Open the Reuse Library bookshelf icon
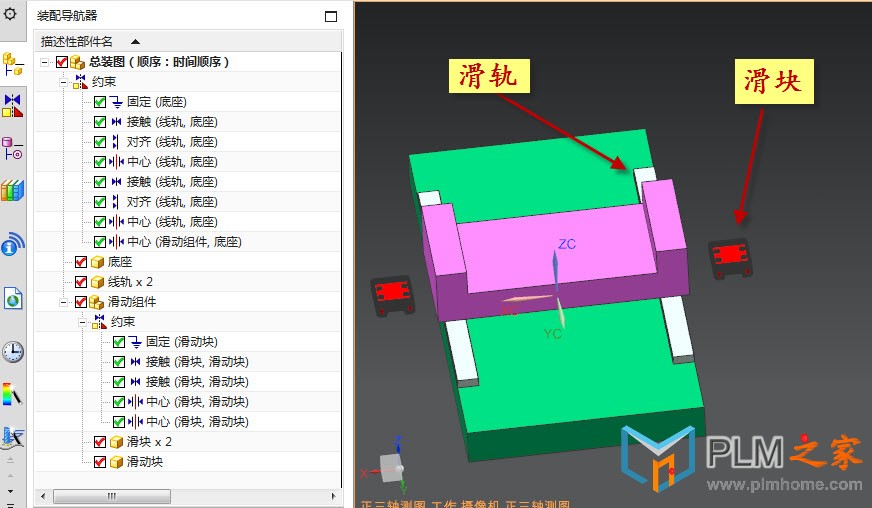 point(12,190)
